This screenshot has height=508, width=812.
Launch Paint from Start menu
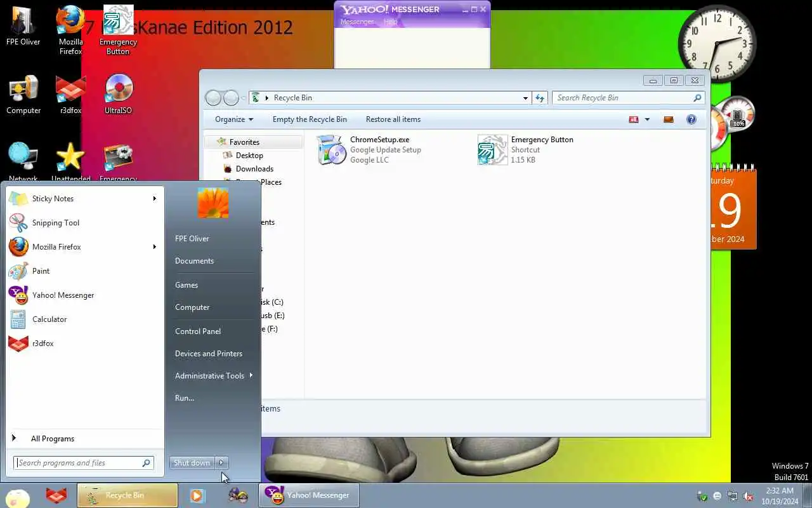pyautogui.click(x=85, y=271)
